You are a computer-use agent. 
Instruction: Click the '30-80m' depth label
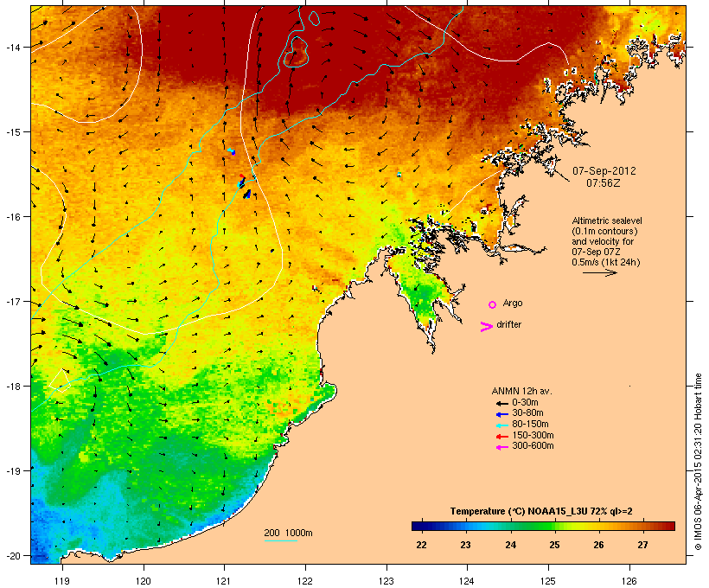click(527, 413)
